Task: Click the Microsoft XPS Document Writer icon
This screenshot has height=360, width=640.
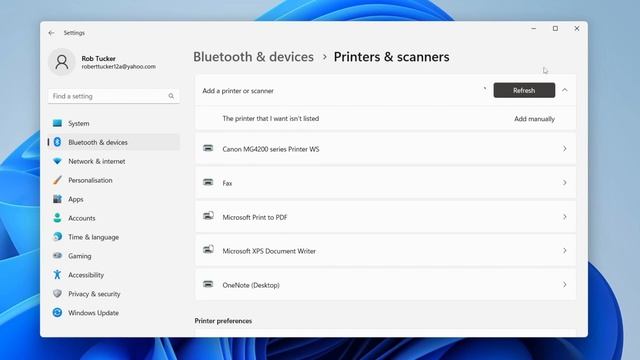Action: (x=208, y=249)
